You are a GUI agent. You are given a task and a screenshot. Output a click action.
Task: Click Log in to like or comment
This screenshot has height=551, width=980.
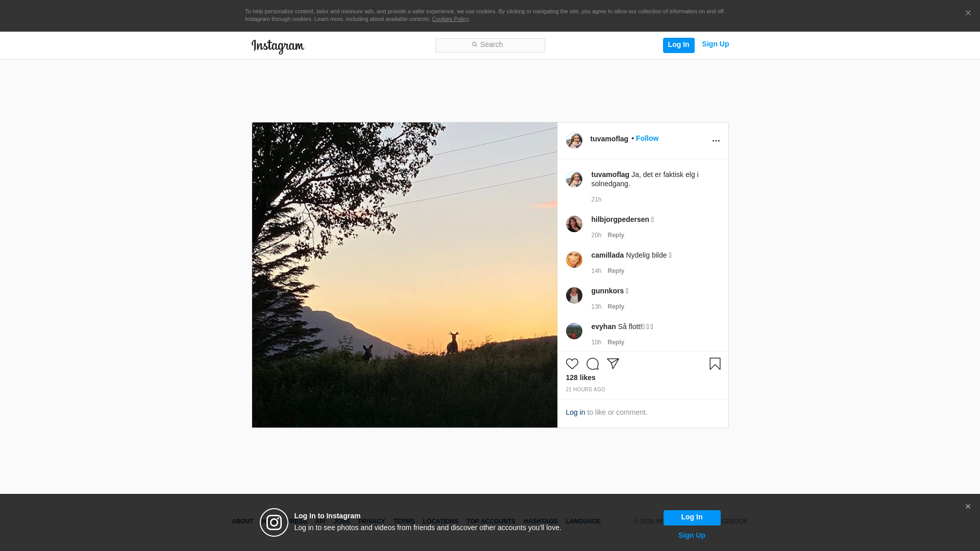point(575,412)
